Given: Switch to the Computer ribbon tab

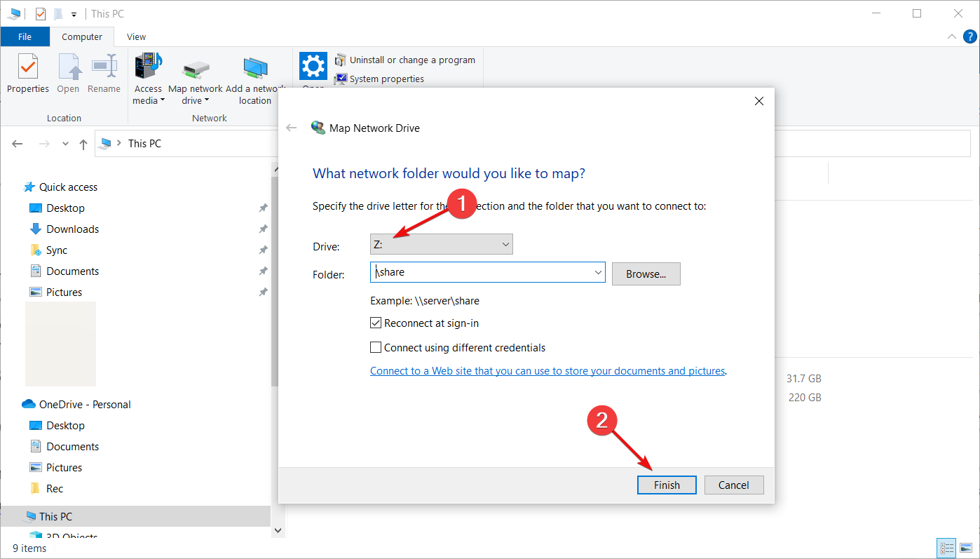Looking at the screenshot, I should click(82, 37).
